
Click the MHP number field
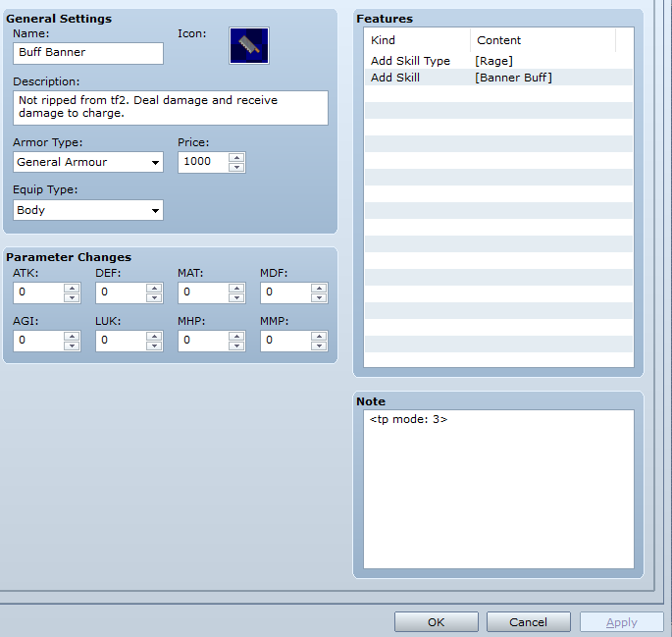203,341
